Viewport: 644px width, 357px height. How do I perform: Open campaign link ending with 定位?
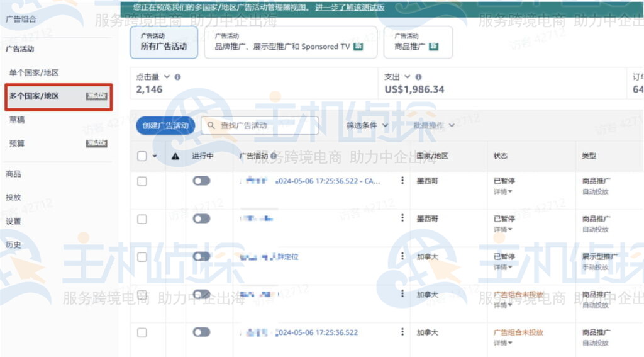pos(269,257)
